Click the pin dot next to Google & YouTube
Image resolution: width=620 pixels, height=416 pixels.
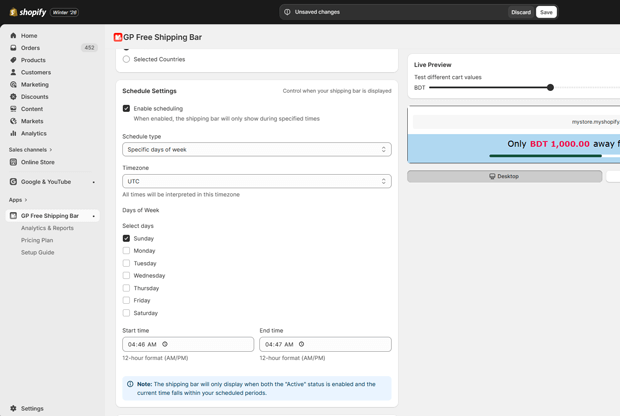(94, 182)
